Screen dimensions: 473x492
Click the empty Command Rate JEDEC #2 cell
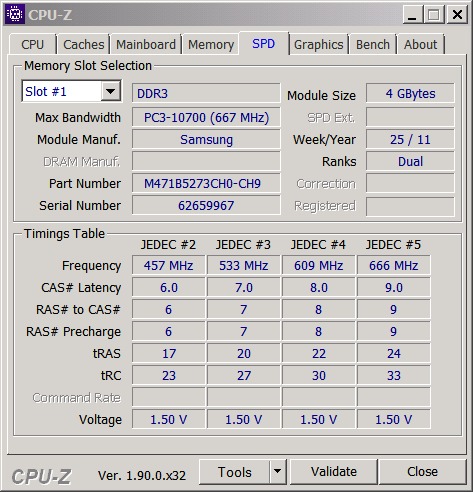pos(168,397)
